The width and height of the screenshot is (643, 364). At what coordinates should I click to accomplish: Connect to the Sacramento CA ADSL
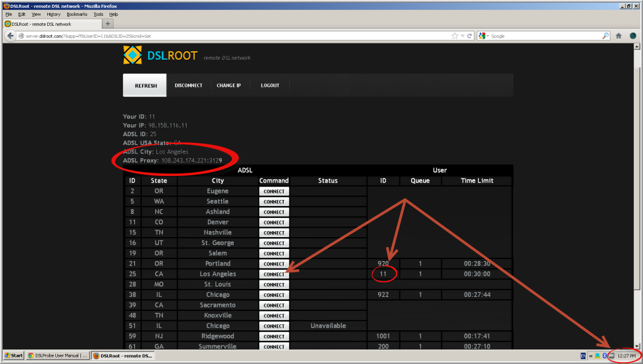tap(274, 306)
